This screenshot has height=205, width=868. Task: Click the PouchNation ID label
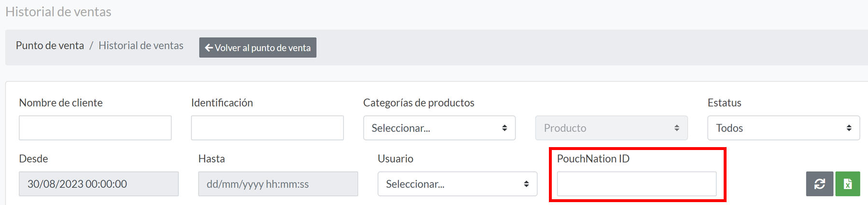(x=593, y=159)
